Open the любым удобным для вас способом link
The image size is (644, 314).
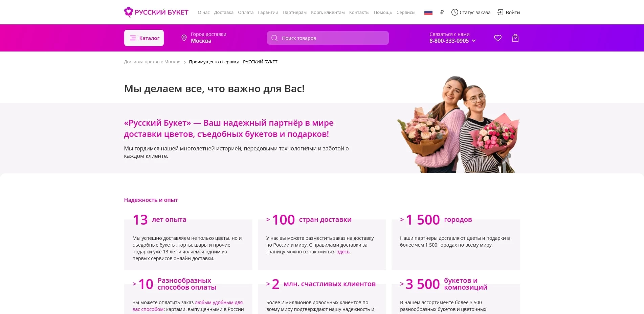click(187, 306)
